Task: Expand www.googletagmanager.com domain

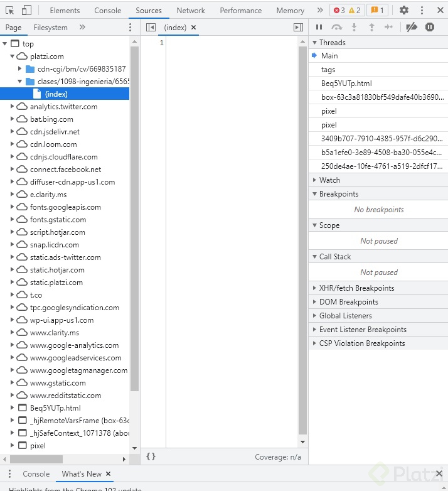Action: (12, 370)
